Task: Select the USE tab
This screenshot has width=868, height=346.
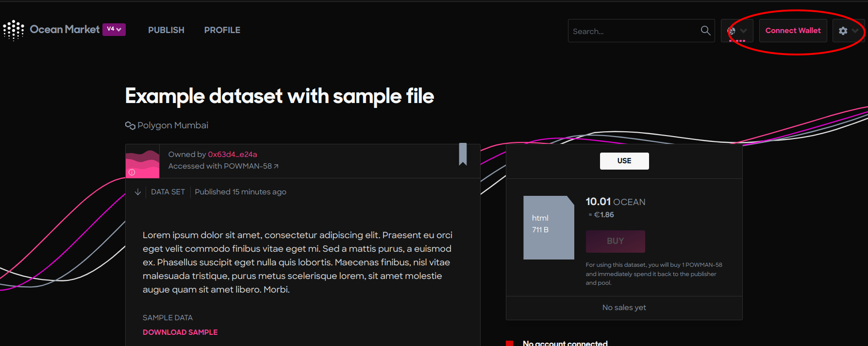Action: click(x=624, y=161)
